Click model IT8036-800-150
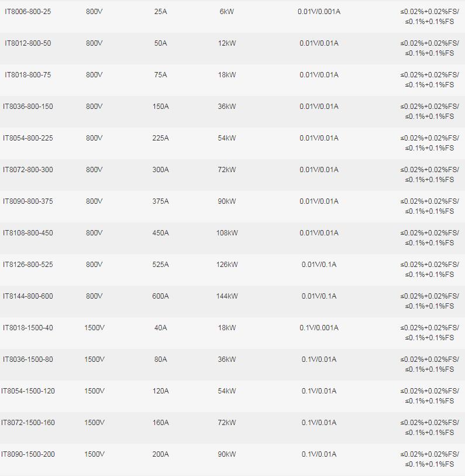The width and height of the screenshot is (465, 476). 27,107
